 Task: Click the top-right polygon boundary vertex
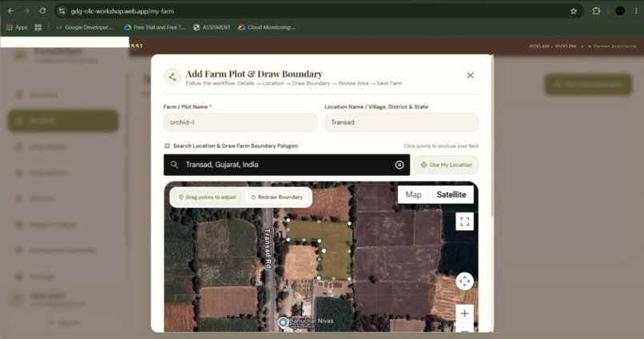(x=349, y=224)
